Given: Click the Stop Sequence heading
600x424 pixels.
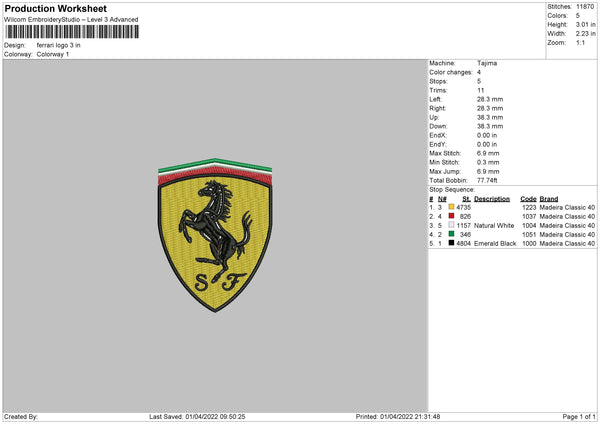Looking at the screenshot, I should (x=452, y=189).
